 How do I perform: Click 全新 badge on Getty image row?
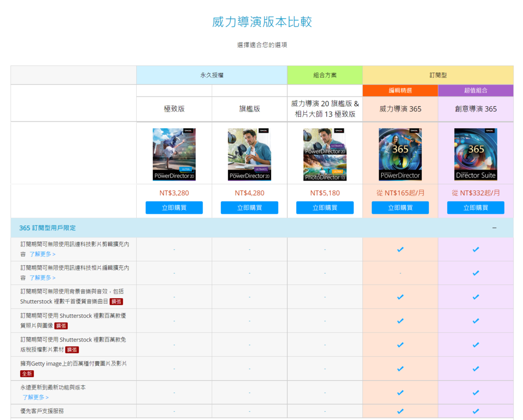[x=27, y=374]
